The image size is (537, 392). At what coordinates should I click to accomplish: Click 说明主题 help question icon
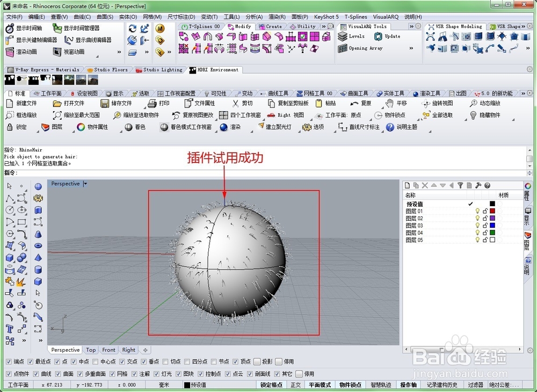[x=390, y=127]
